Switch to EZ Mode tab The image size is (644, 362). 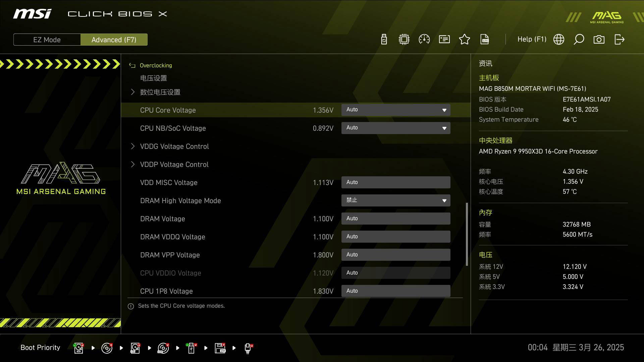tap(47, 40)
